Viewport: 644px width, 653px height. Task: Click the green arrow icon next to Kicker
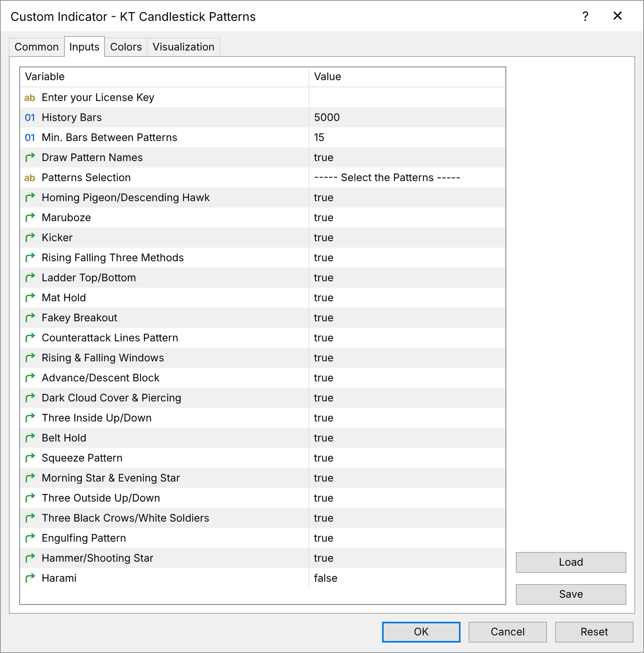coord(30,238)
